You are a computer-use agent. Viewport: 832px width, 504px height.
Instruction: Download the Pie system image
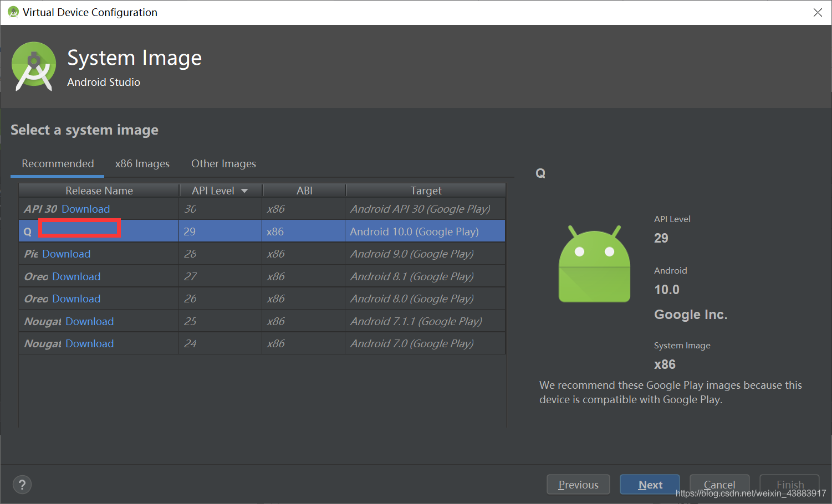67,254
